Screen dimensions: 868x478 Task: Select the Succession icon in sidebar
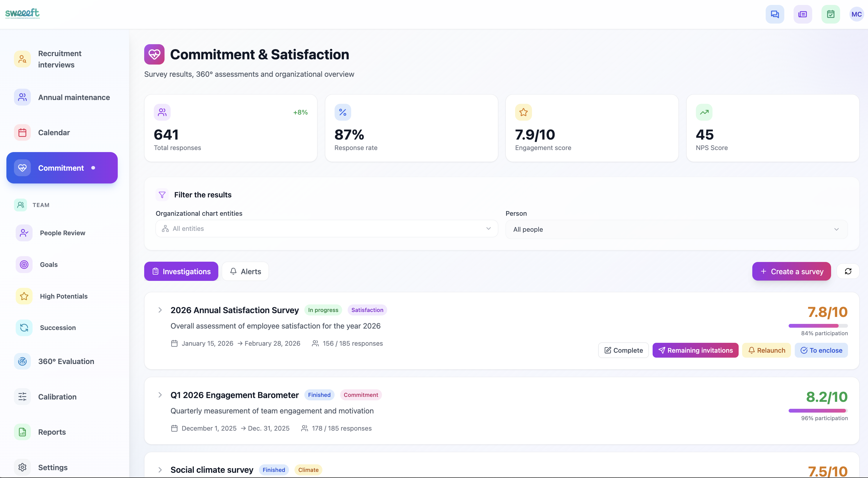(x=24, y=327)
